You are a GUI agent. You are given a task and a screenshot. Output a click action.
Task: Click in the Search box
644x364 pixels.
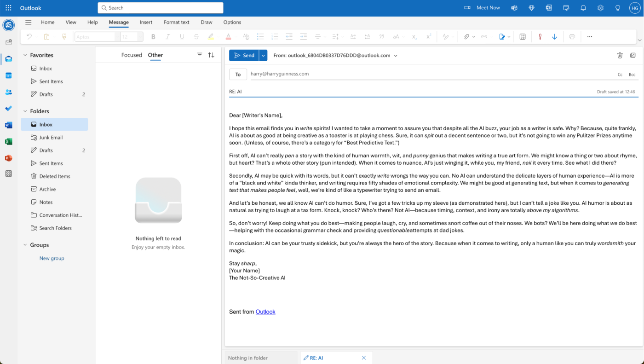(161, 8)
